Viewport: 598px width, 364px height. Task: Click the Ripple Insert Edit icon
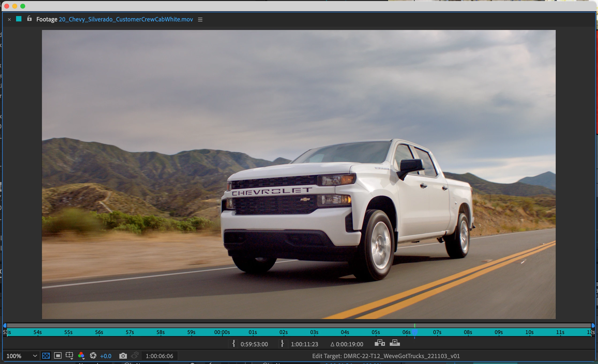pos(380,343)
